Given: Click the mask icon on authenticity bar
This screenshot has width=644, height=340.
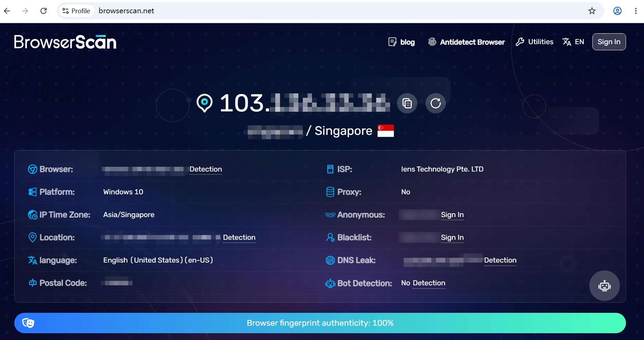Looking at the screenshot, I should coord(28,323).
